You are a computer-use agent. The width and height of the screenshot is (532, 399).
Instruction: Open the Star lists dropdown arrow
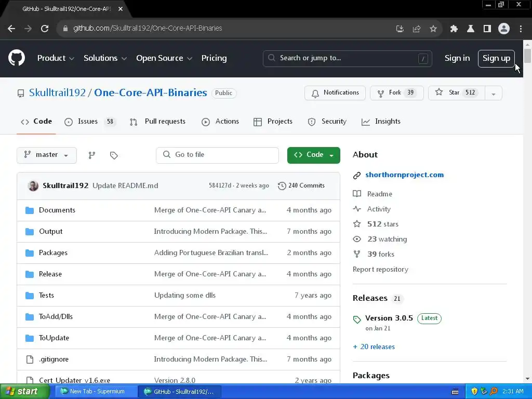pyautogui.click(x=494, y=94)
